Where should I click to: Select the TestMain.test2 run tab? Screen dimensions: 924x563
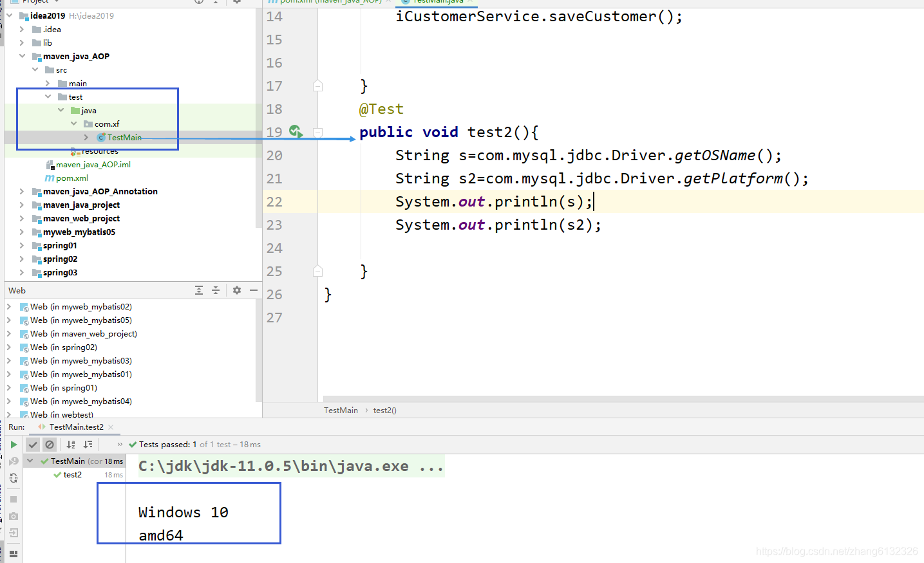coord(76,427)
